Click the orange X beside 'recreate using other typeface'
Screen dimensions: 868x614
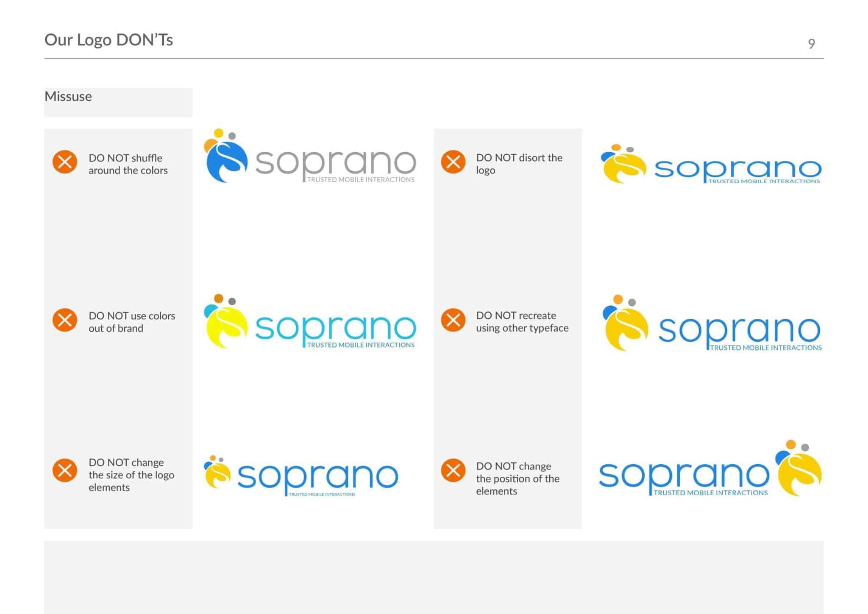[x=453, y=320]
